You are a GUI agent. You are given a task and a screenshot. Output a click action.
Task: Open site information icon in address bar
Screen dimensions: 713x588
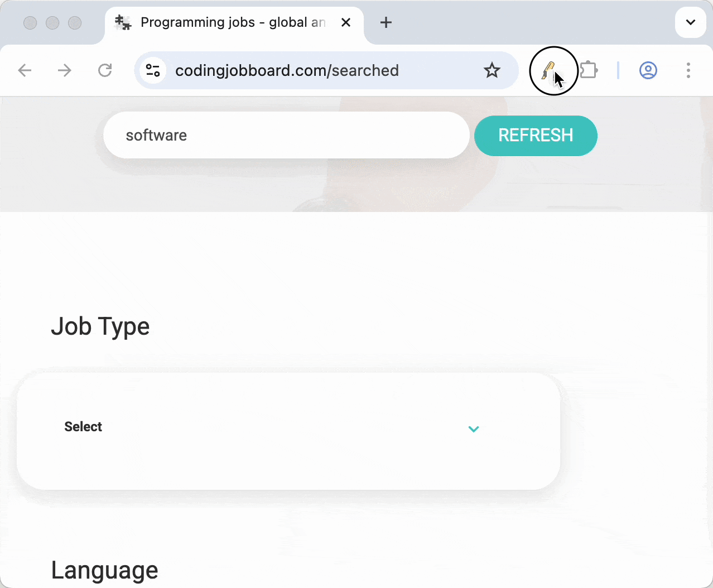tap(153, 70)
